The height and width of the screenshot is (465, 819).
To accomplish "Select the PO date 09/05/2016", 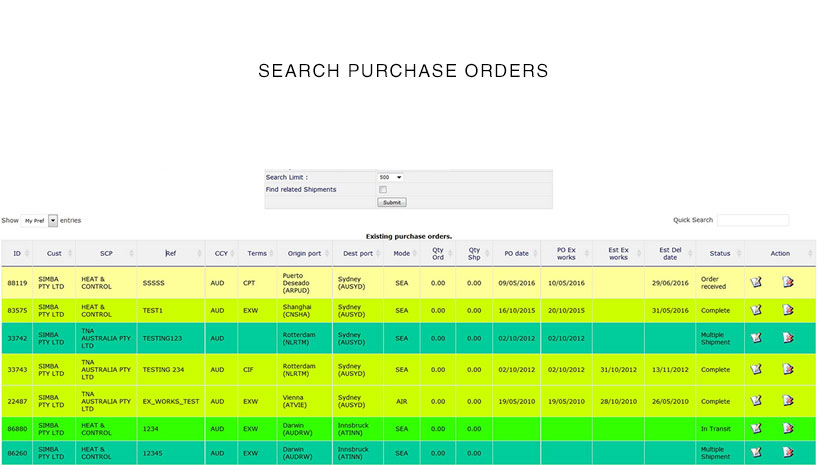I will 517,283.
